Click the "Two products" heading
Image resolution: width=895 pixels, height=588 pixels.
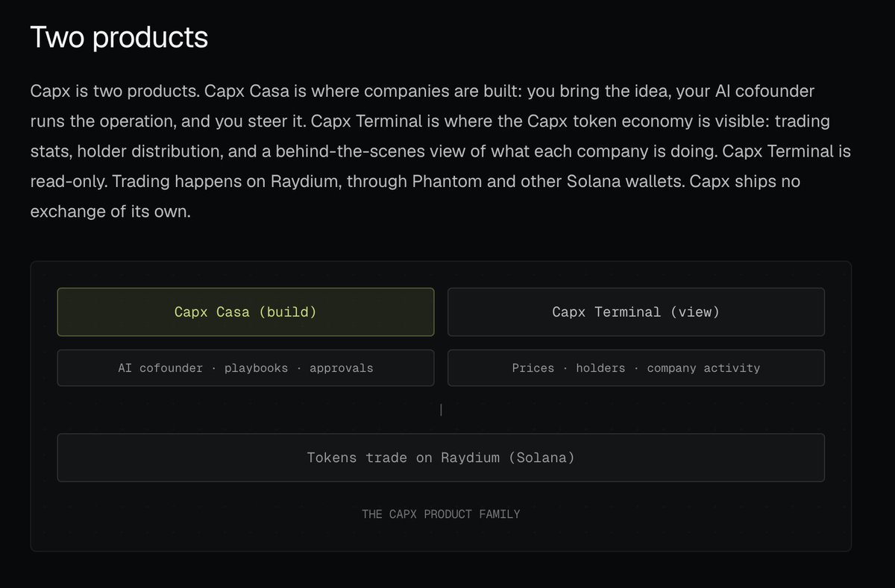point(119,37)
